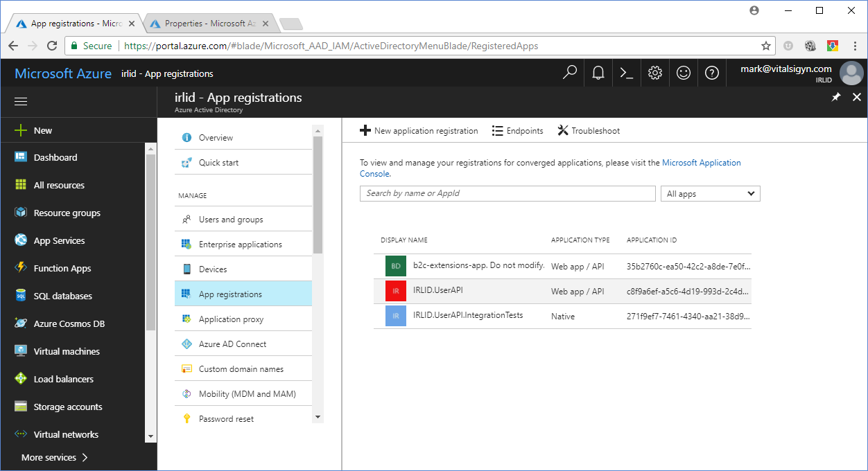Open portal settings gear

coord(655,73)
